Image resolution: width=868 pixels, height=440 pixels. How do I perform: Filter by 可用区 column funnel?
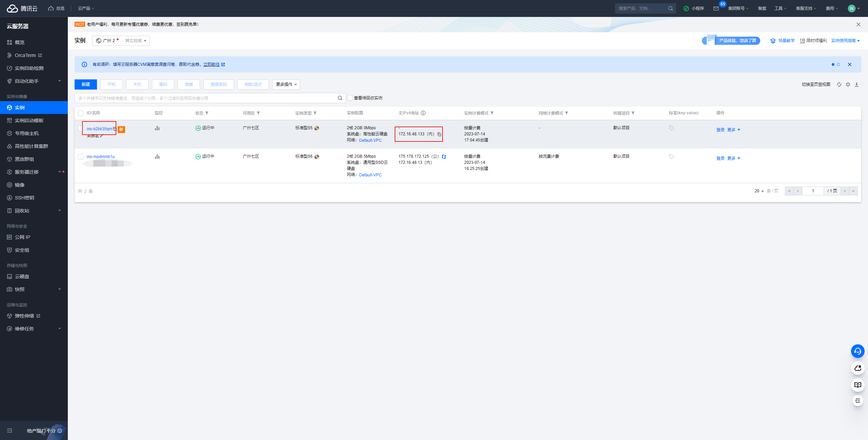pyautogui.click(x=258, y=113)
